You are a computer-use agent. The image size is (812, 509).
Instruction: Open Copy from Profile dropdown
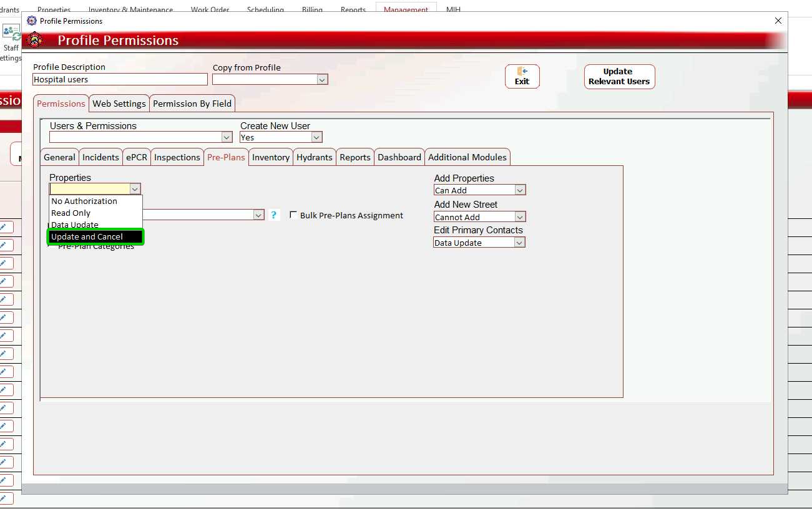(322, 80)
